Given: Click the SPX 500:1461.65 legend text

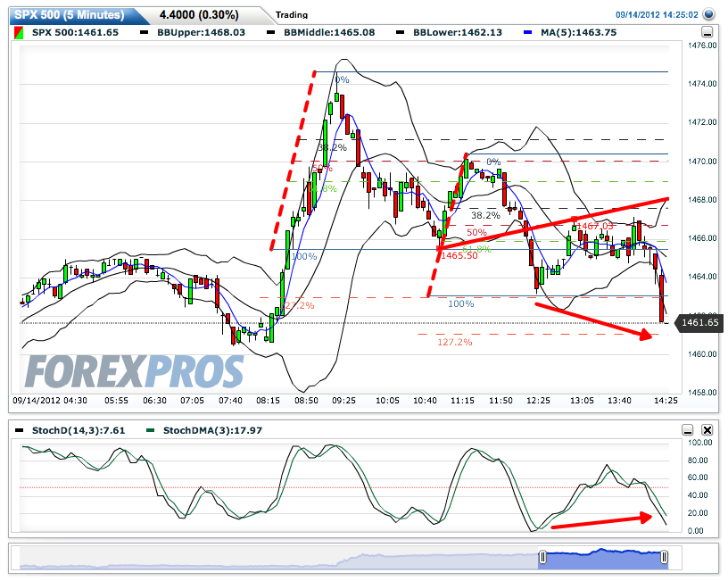Looking at the screenshot, I should coord(75,32).
